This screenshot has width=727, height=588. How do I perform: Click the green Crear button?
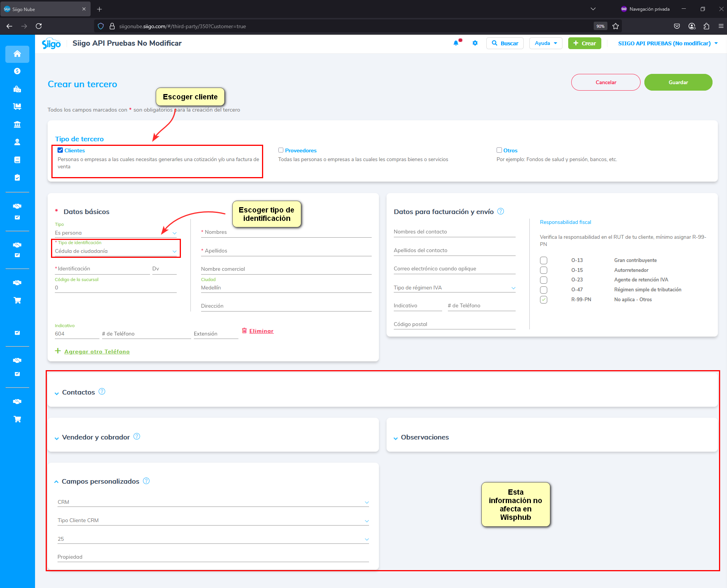click(585, 43)
